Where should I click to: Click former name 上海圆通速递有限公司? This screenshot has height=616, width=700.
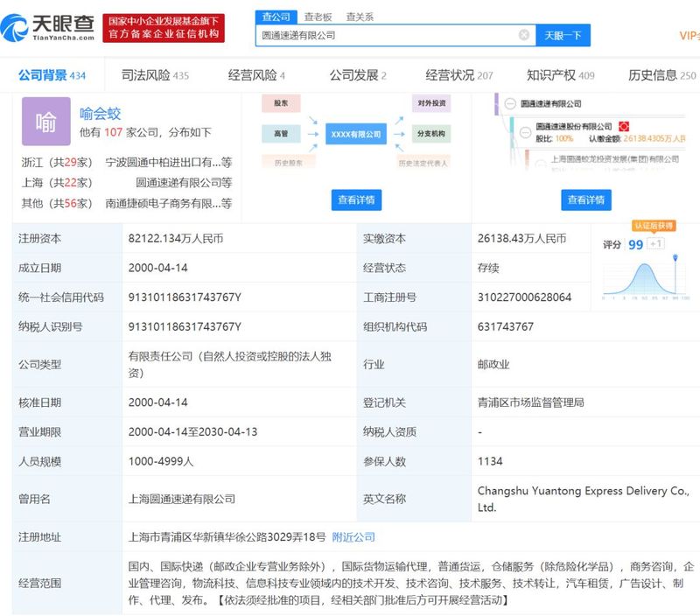182,499
